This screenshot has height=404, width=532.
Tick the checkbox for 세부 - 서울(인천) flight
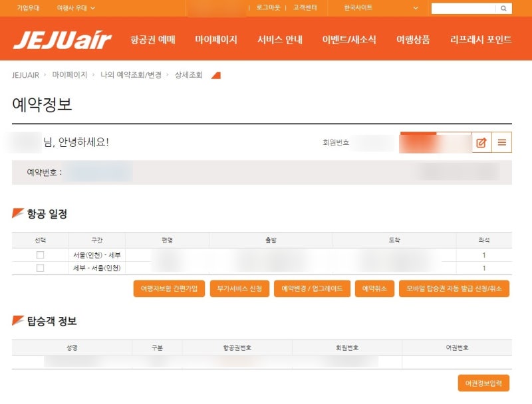click(40, 268)
